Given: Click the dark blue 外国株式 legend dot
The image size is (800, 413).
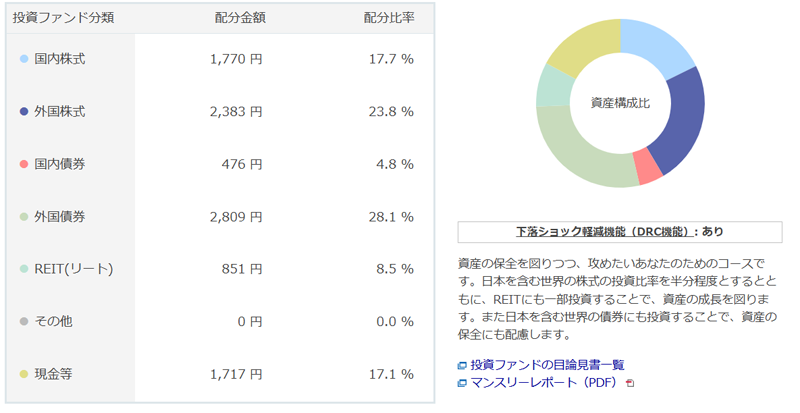Looking at the screenshot, I should click(24, 112).
